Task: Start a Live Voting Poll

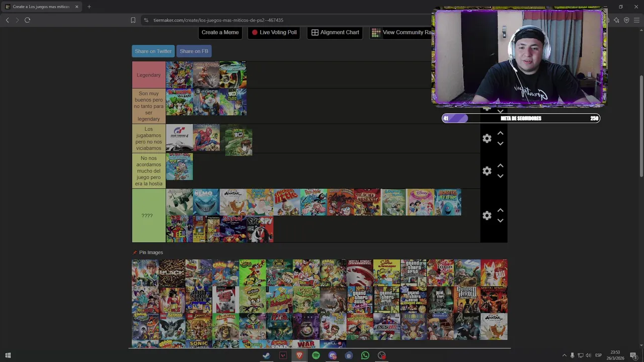Action: [x=274, y=32]
